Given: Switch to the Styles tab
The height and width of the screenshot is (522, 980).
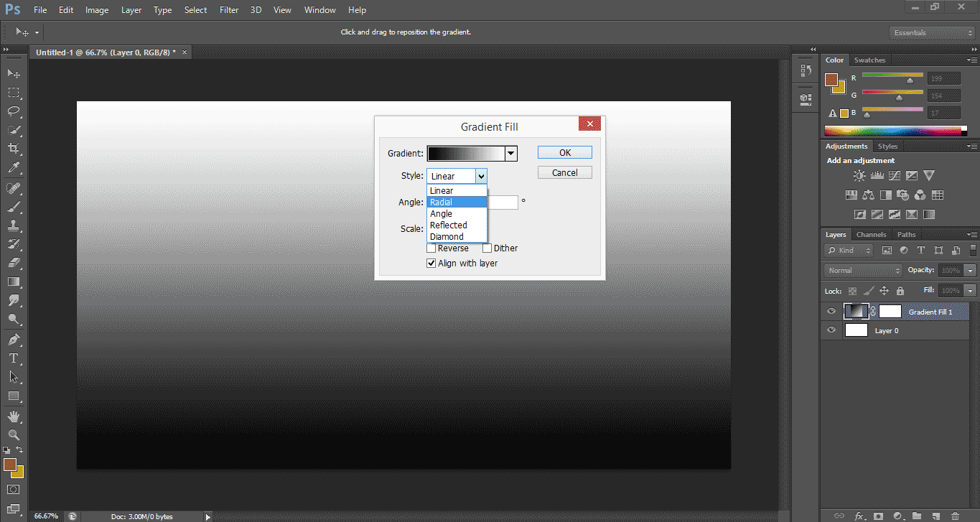Looking at the screenshot, I should (x=887, y=146).
